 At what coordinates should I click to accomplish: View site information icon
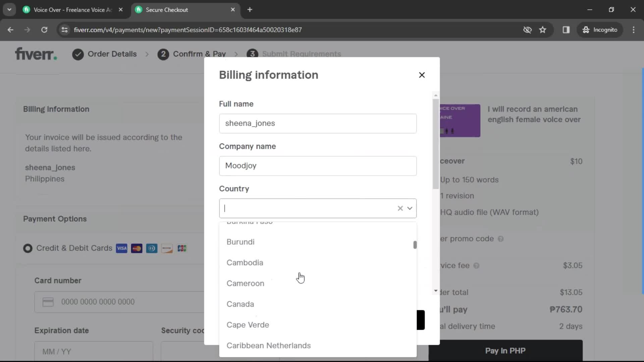(64, 30)
